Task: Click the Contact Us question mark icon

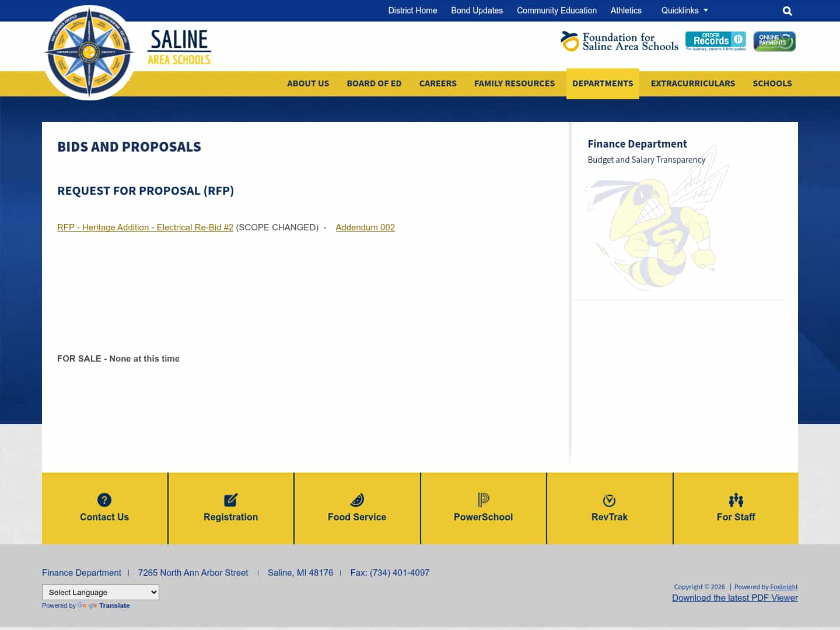Action: 104,500
